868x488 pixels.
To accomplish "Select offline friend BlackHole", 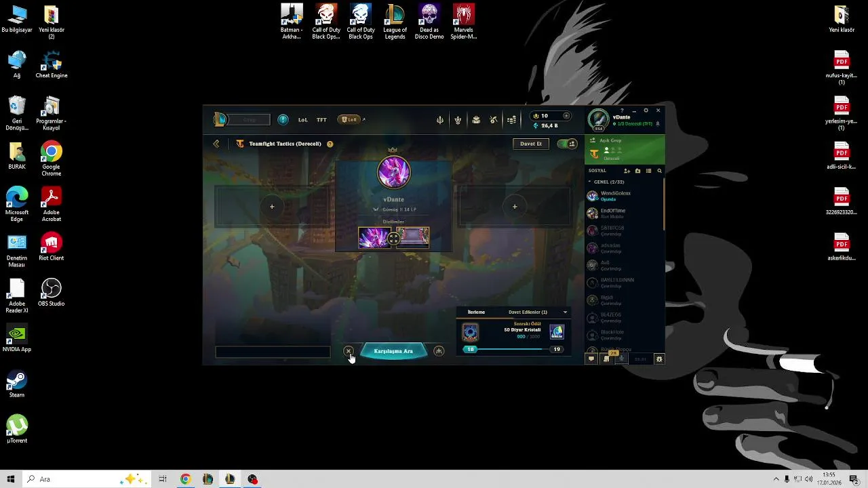I will tap(624, 335).
